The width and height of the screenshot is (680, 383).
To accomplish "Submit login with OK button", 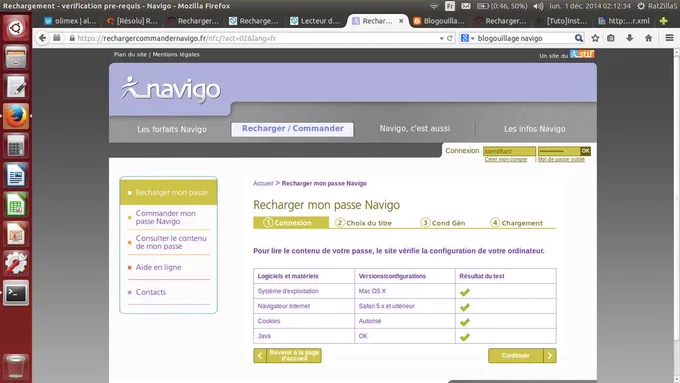I will 585,151.
